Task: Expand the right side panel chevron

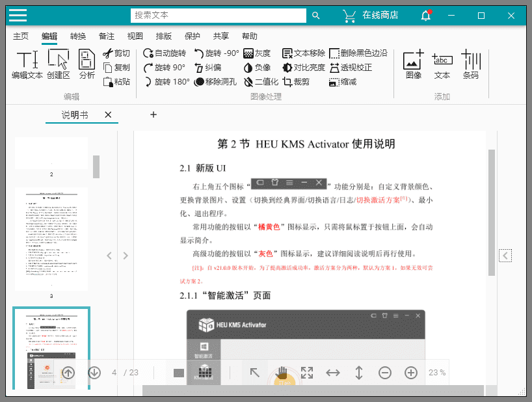Action: point(505,256)
